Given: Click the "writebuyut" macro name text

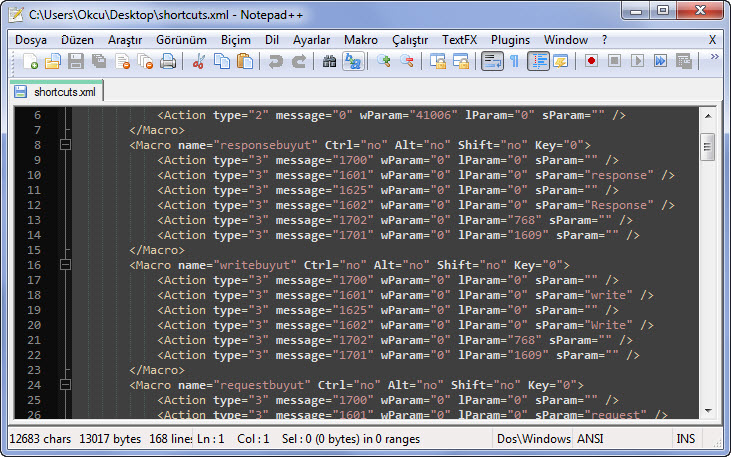Looking at the screenshot, I should coord(255,265).
